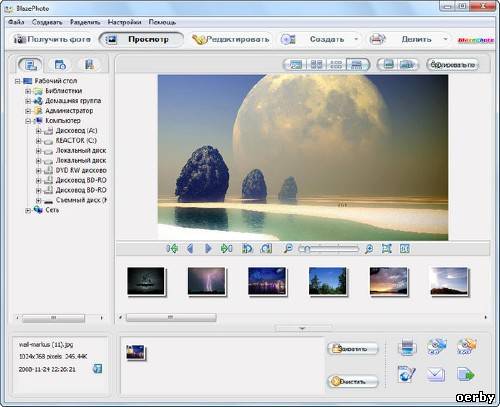Click the printer icon in the bottom right panel
Image resolution: width=500 pixels, height=407 pixels.
click(407, 347)
